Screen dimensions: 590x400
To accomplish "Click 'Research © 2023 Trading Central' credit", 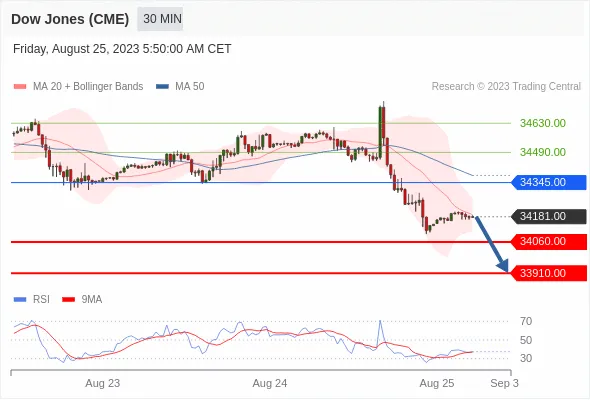I will (x=506, y=87).
